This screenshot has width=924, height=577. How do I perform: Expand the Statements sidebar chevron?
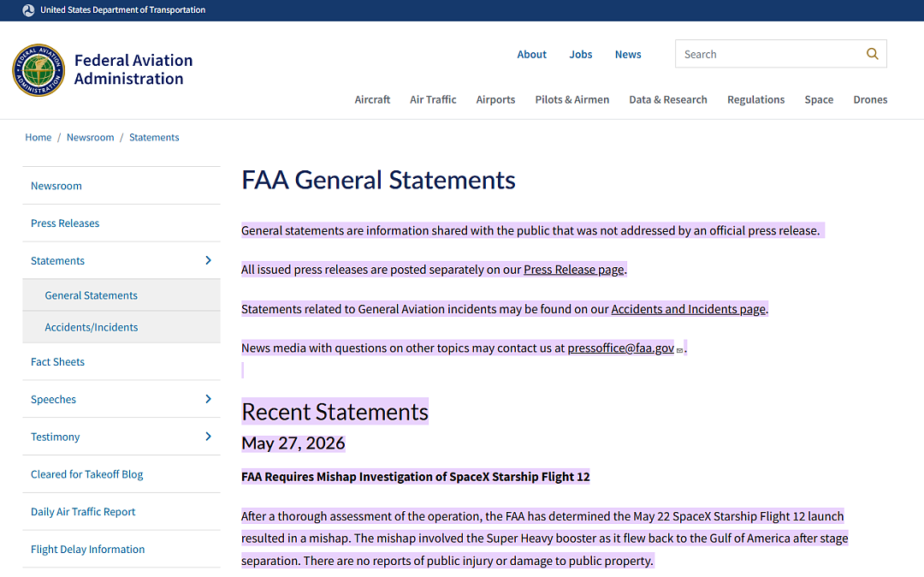pyautogui.click(x=208, y=260)
